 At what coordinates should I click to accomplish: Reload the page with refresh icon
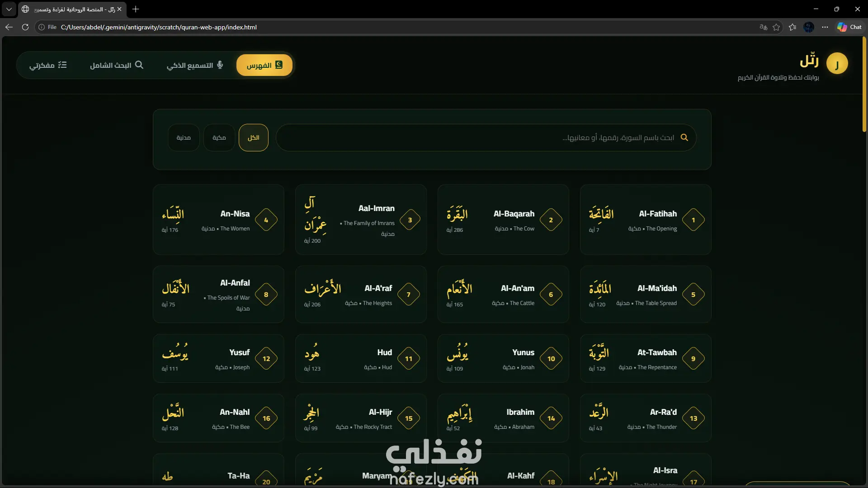(25, 27)
